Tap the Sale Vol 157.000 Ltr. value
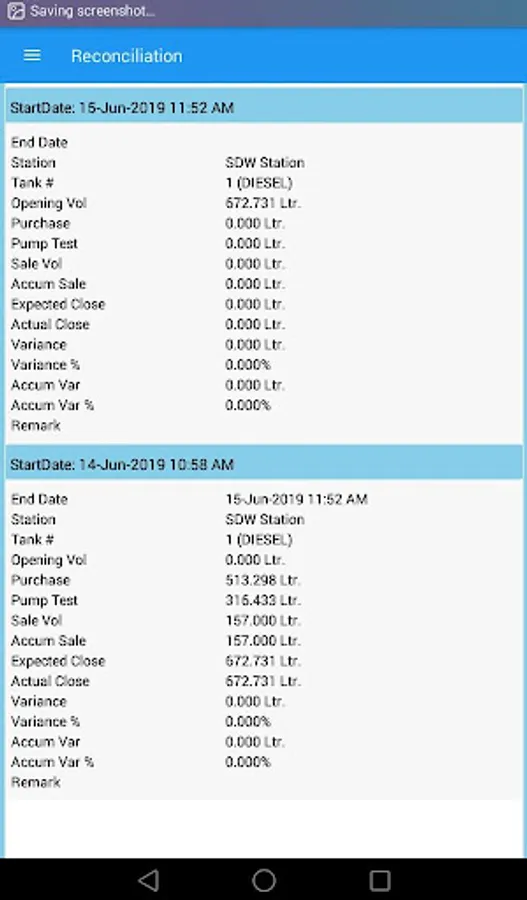Viewport: 527px width, 900px height. pos(263,620)
